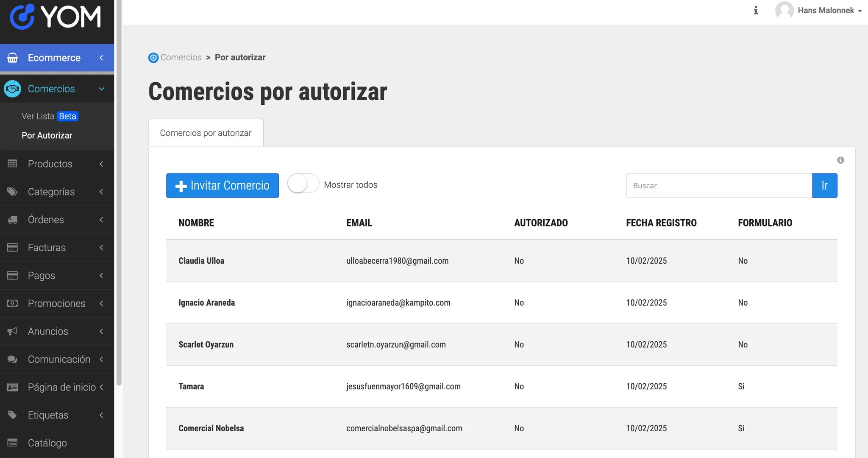This screenshot has height=458, width=868.
Task: Open Ver Lista Beta submenu item
Action: tap(50, 116)
